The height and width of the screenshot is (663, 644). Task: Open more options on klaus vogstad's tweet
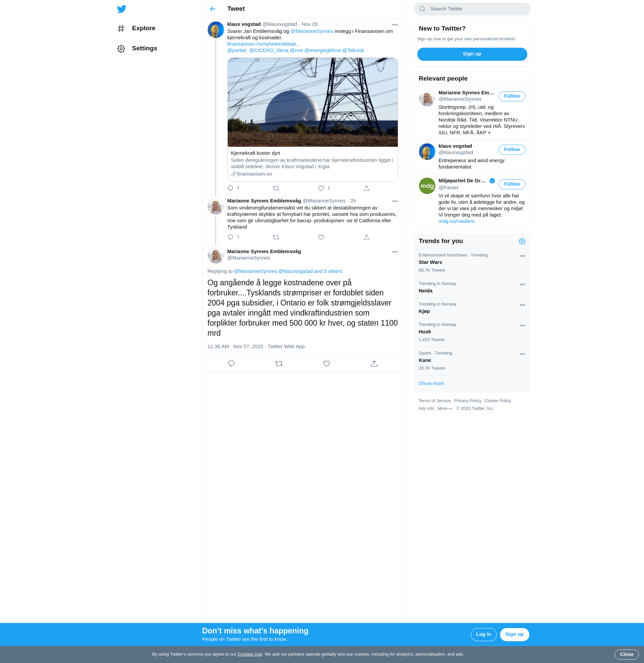[x=394, y=25]
